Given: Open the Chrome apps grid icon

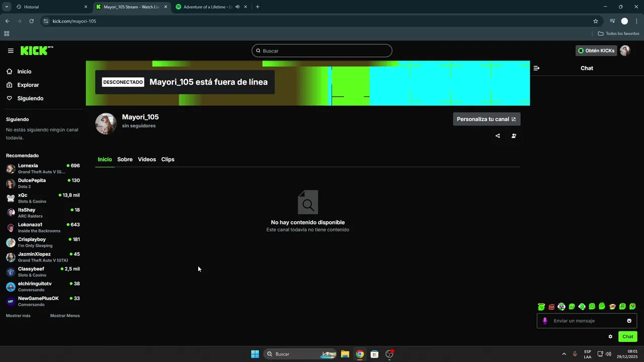Looking at the screenshot, I should 7,34.
